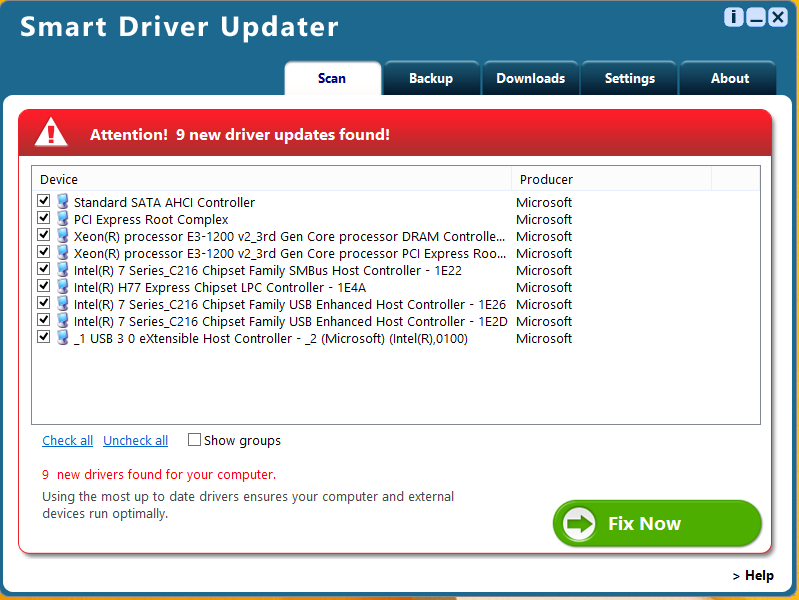The width and height of the screenshot is (799, 600).
Task: Uncheck Standard SATA AHCI Controller
Action: [x=43, y=200]
